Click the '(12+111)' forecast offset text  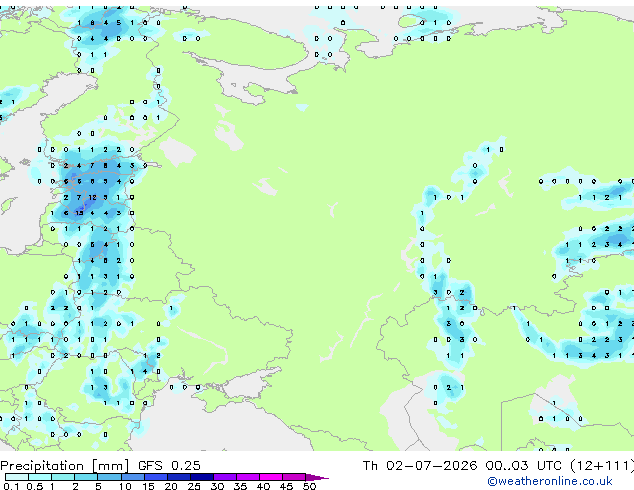[602, 466]
